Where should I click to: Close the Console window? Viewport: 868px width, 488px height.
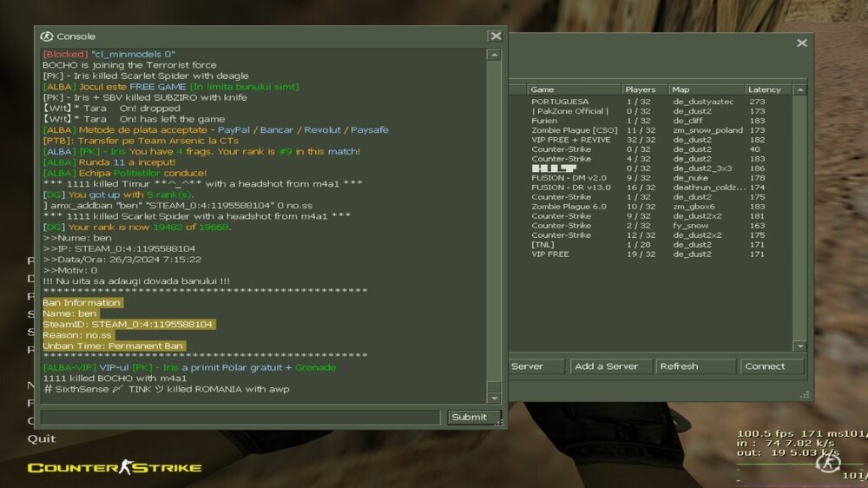[495, 36]
